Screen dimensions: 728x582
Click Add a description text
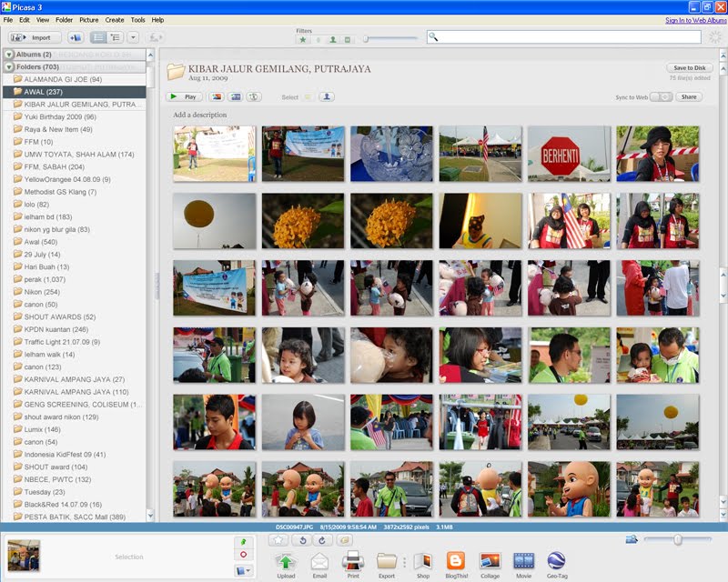(200, 115)
